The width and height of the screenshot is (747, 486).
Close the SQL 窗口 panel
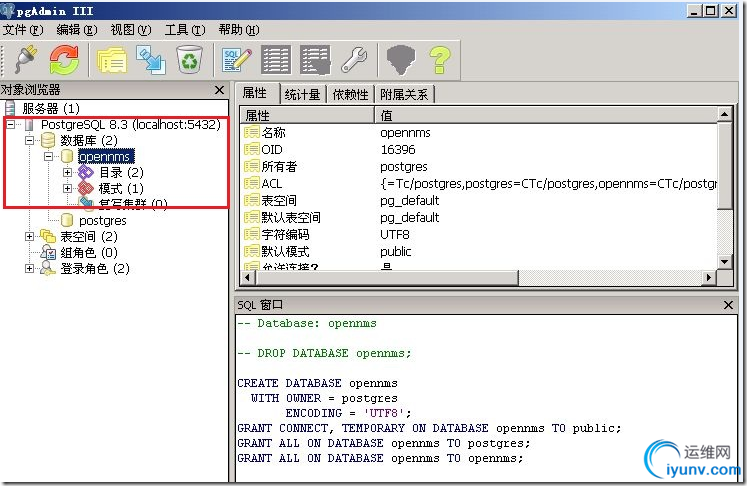tap(728, 305)
